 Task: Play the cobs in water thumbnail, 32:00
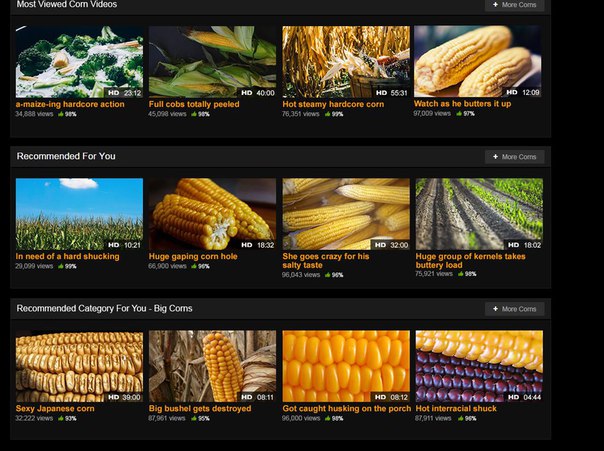pyautogui.click(x=346, y=214)
